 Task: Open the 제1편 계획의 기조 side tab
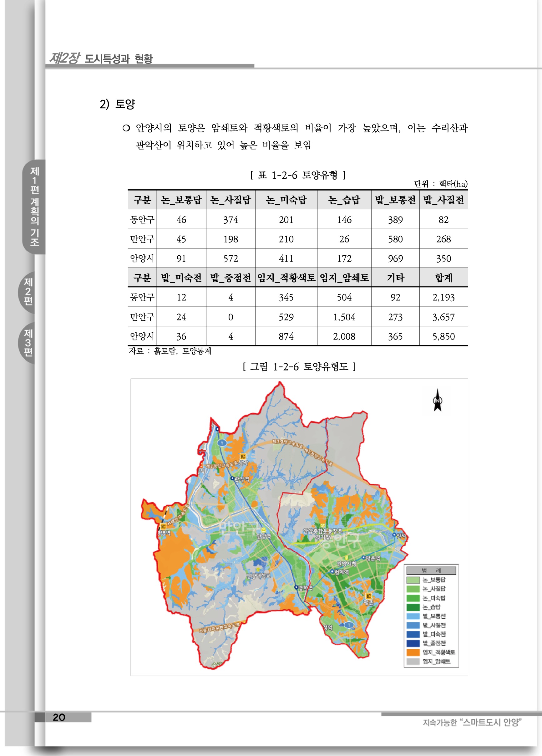(x=34, y=207)
